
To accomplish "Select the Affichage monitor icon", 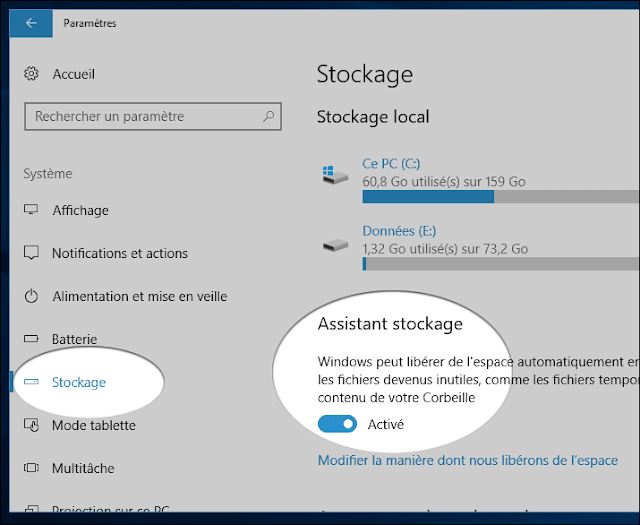I will click(31, 210).
